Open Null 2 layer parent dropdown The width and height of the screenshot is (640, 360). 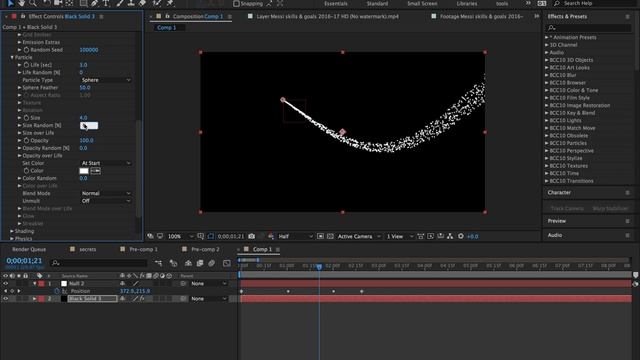click(208, 283)
